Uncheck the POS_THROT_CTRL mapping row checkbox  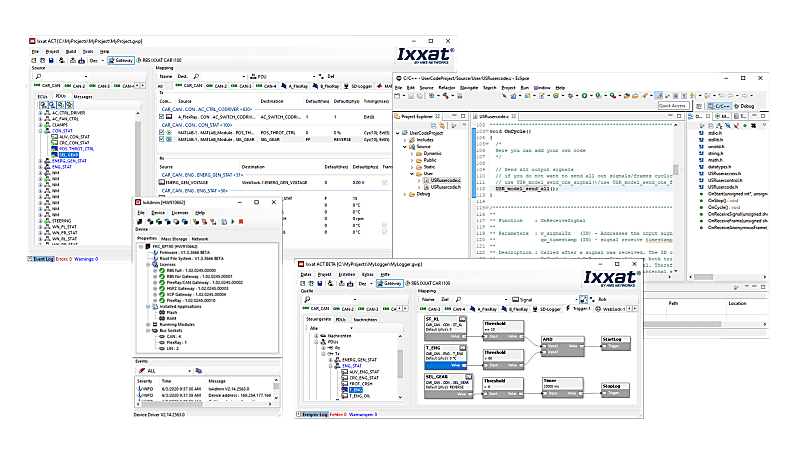[163, 131]
